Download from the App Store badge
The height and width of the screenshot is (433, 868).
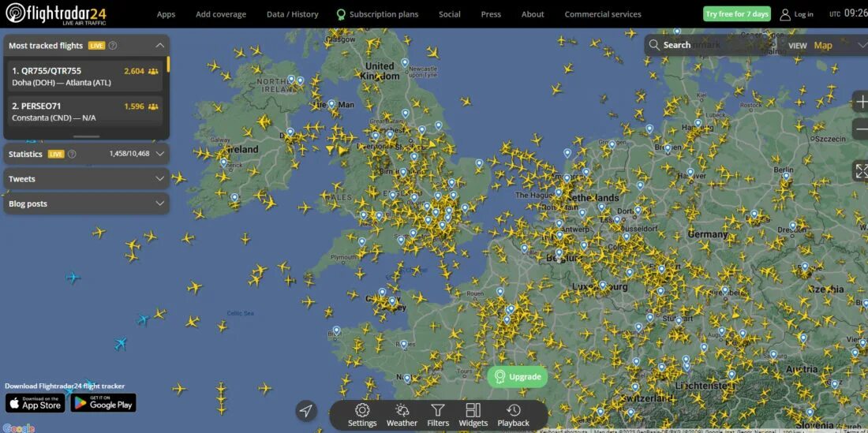point(35,402)
